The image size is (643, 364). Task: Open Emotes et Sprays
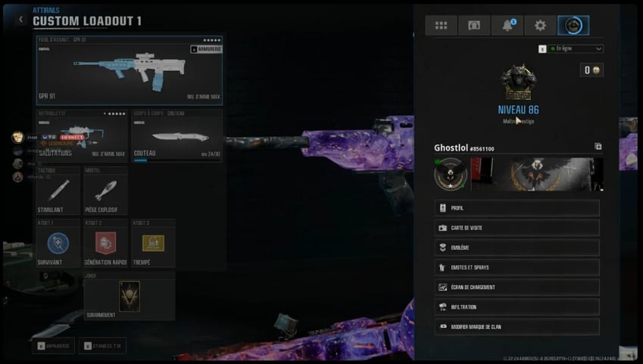517,267
